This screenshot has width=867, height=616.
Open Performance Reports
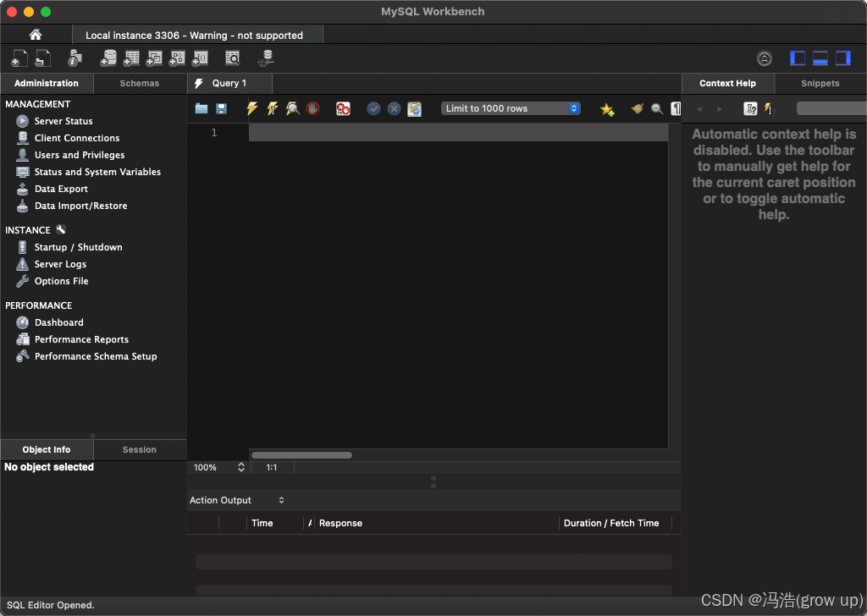(x=81, y=339)
